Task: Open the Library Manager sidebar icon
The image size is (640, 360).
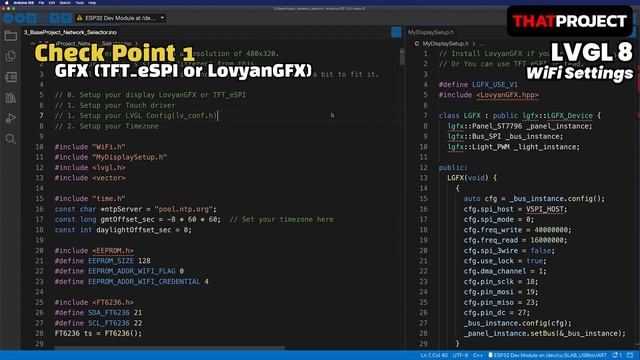Action: click(11, 98)
